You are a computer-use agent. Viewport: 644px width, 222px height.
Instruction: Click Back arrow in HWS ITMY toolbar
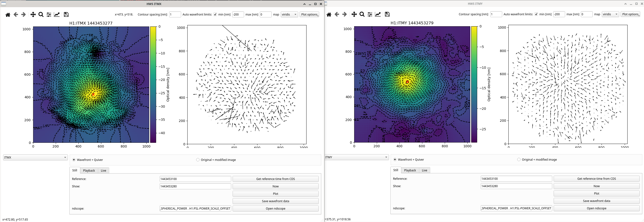(337, 15)
